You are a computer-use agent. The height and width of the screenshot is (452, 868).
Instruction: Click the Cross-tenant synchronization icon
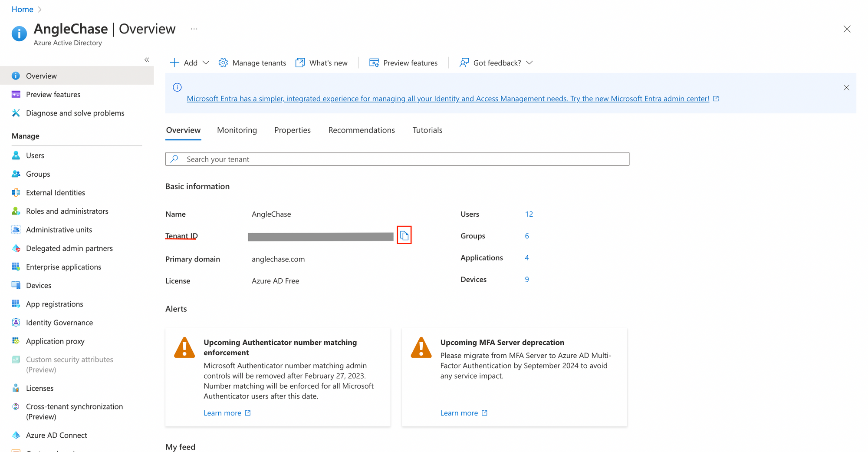point(16,407)
